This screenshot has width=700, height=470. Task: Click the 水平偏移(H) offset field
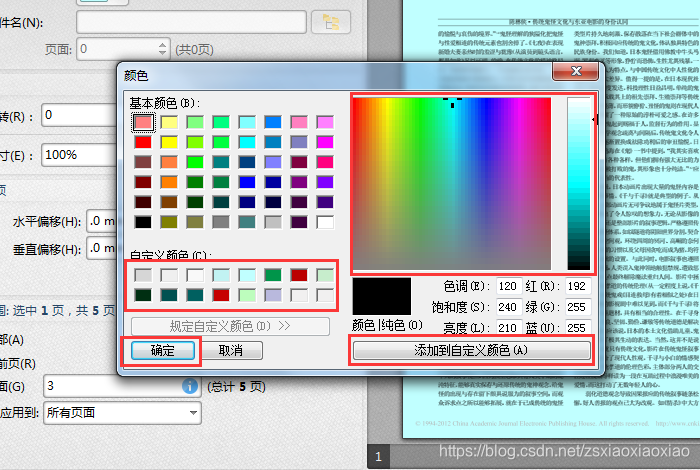(x=102, y=221)
